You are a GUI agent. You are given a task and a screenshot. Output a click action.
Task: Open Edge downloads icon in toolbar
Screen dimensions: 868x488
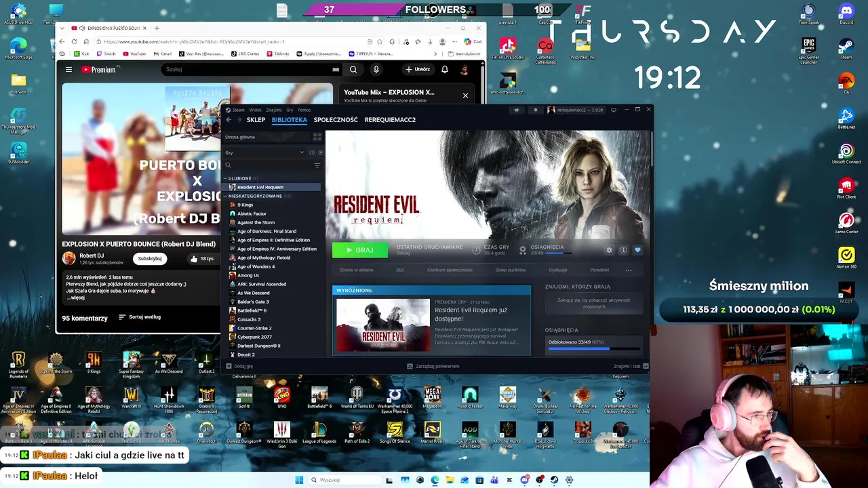tap(430, 41)
